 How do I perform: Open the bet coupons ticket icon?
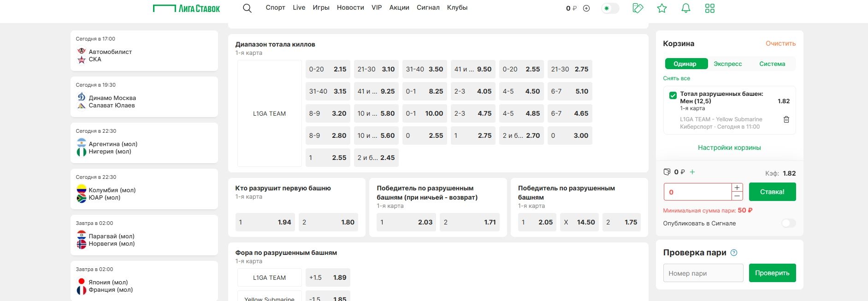638,8
